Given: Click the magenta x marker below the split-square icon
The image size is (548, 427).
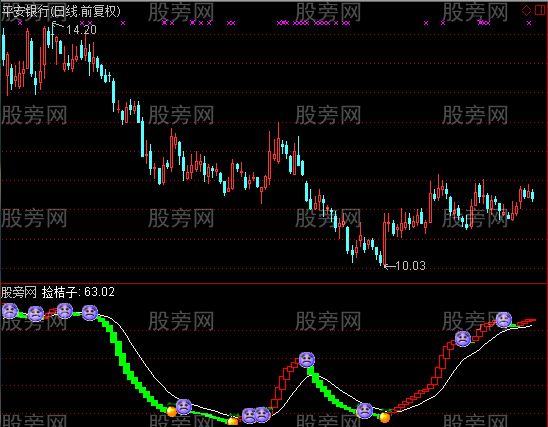Looking at the screenshot, I should 529,23.
